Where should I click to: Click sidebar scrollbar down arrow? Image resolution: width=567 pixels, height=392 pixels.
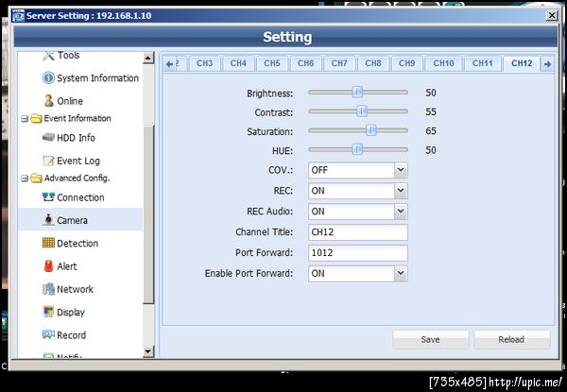click(148, 351)
